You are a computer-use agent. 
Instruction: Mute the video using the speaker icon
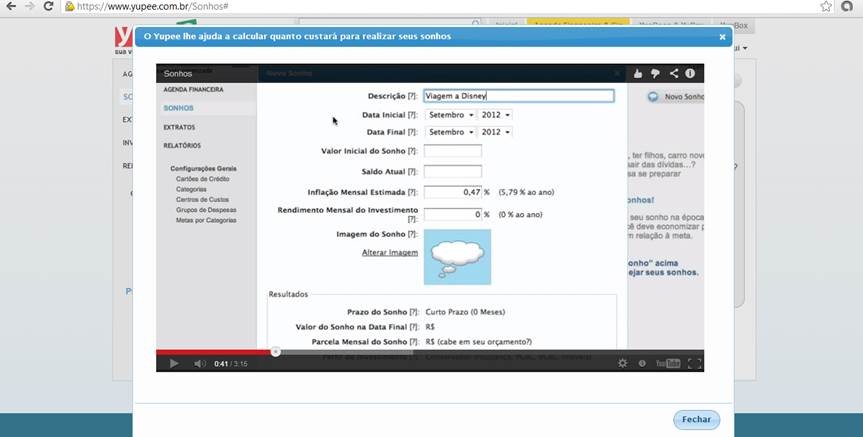point(200,363)
